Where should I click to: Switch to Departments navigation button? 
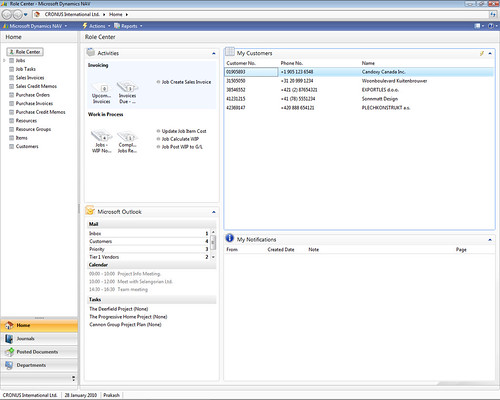[x=39, y=365]
